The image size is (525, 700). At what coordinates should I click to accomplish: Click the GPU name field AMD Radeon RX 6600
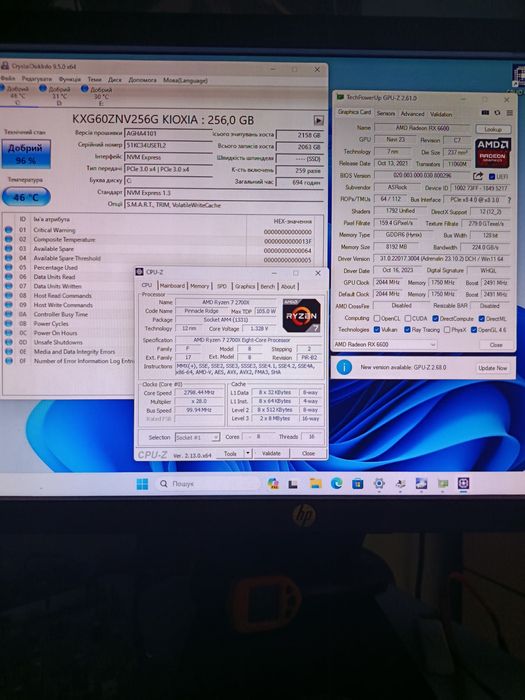coord(422,128)
